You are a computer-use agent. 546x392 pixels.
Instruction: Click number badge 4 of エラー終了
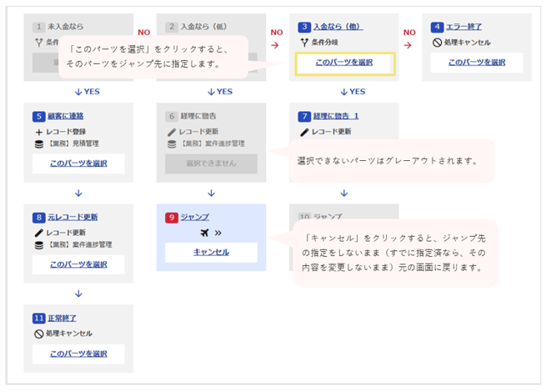point(437,27)
